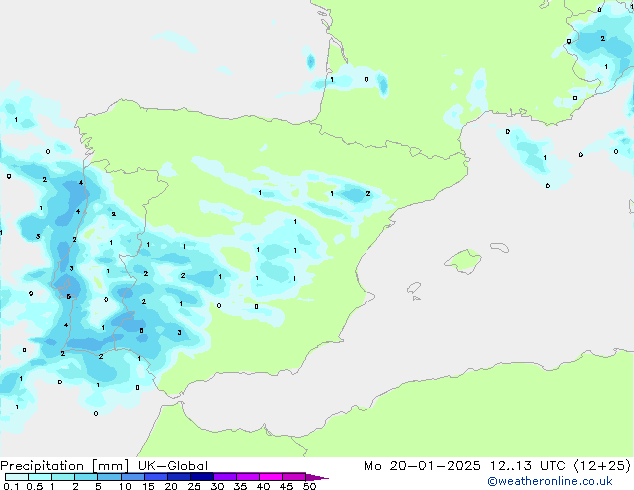Screen dimensions: 634x490
Task: Click the Mallorca island on the map
Action: click(x=463, y=261)
